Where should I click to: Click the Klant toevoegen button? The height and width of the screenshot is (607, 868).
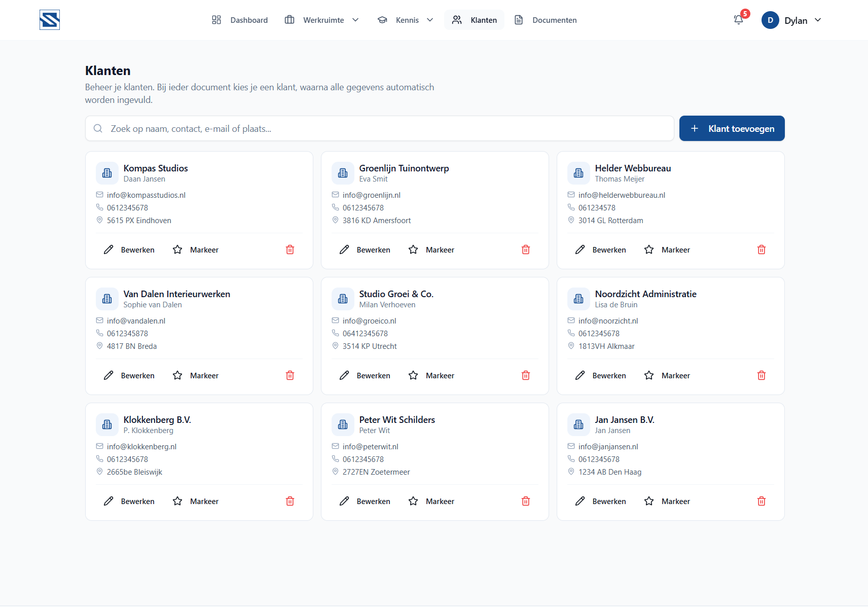[732, 128]
